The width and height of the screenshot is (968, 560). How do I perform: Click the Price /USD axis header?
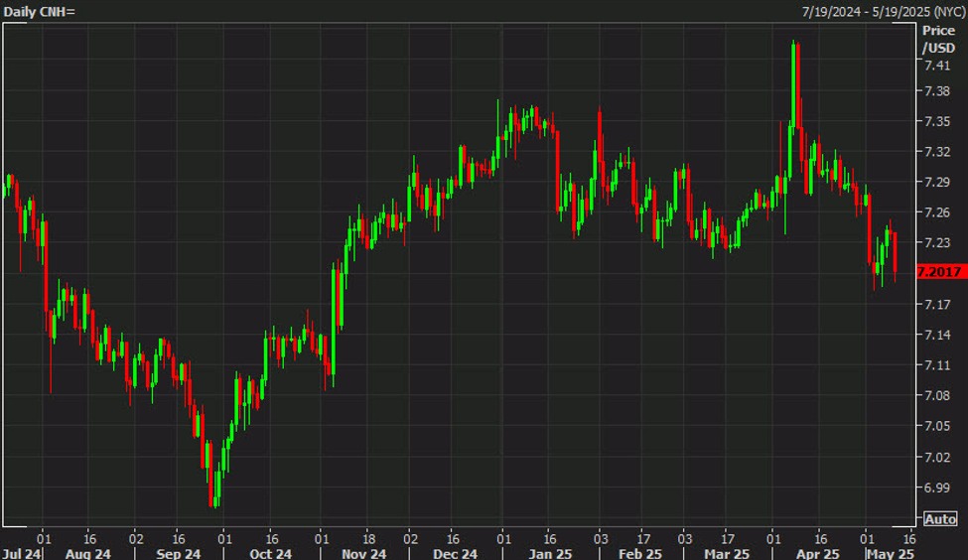click(x=938, y=40)
